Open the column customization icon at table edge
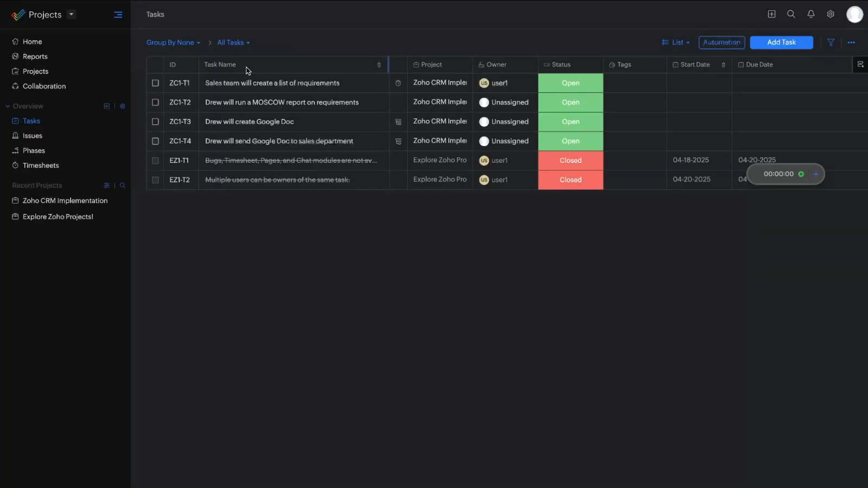This screenshot has width=868, height=488. 860,65
